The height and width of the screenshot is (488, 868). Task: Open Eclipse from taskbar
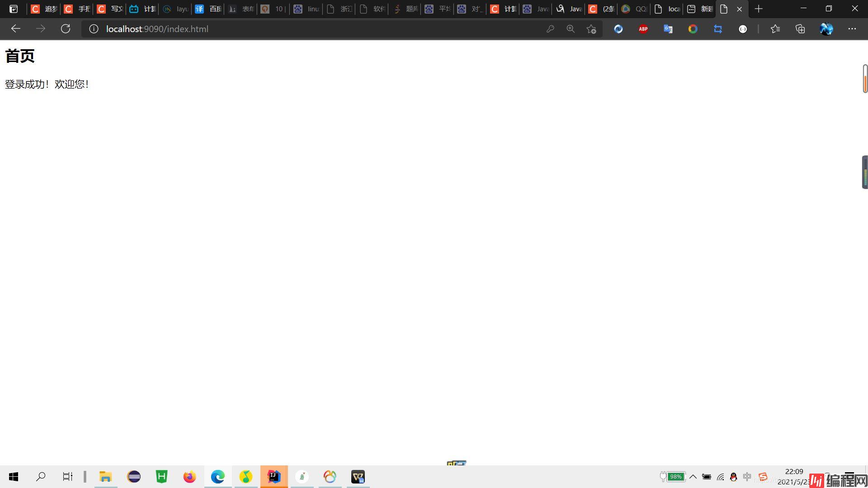click(134, 477)
